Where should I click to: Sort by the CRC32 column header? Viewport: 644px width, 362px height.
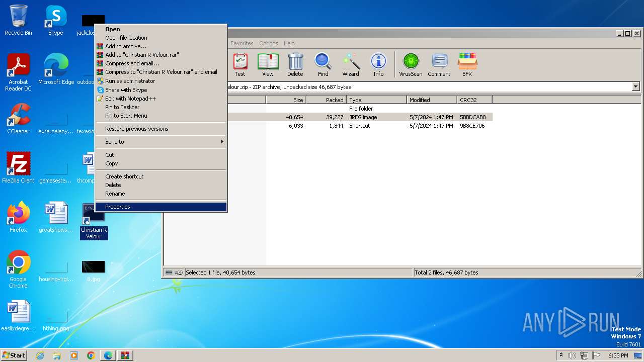click(x=474, y=100)
